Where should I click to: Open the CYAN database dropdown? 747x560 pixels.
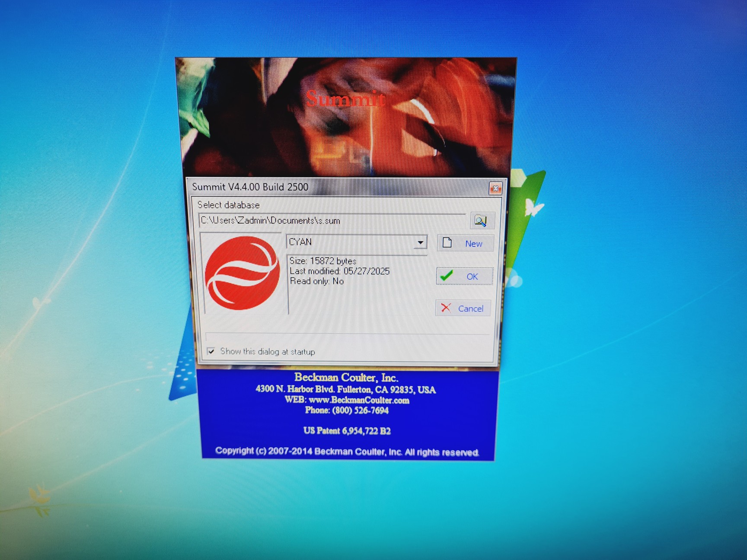pos(420,242)
